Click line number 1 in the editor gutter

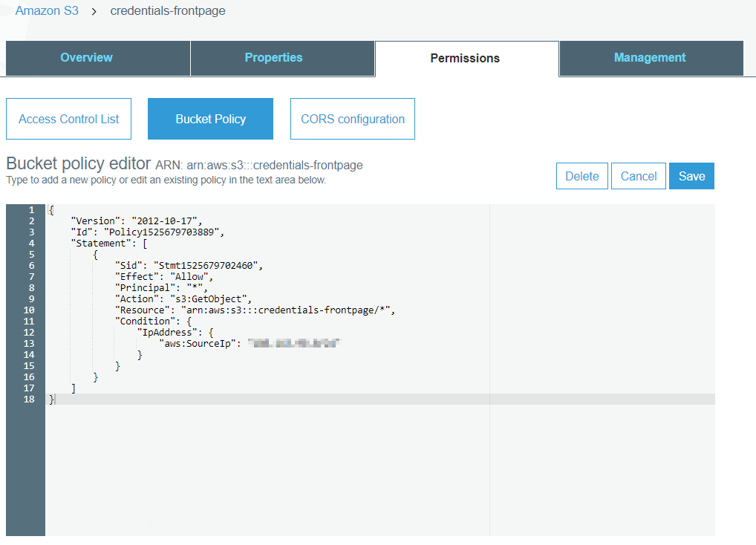(31, 210)
